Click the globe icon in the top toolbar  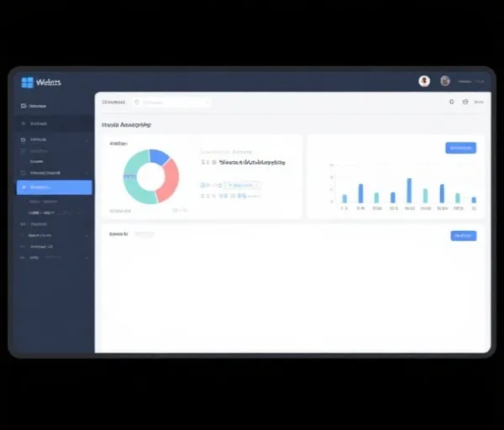click(x=465, y=102)
